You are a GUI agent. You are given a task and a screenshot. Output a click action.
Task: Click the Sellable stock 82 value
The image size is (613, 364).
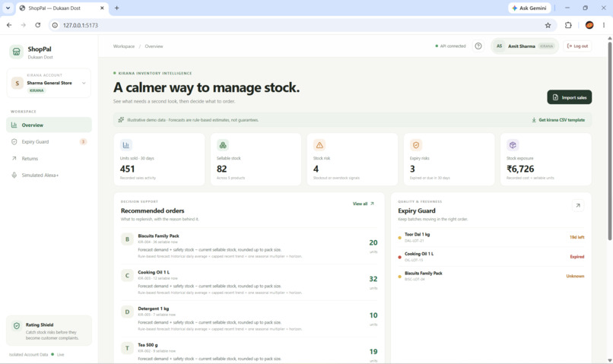point(221,169)
